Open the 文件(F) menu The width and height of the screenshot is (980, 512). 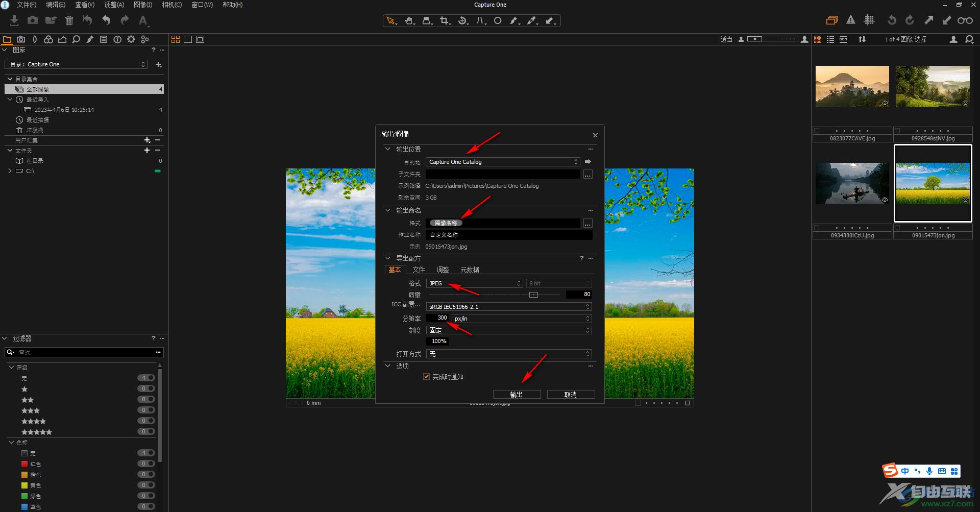point(27,5)
